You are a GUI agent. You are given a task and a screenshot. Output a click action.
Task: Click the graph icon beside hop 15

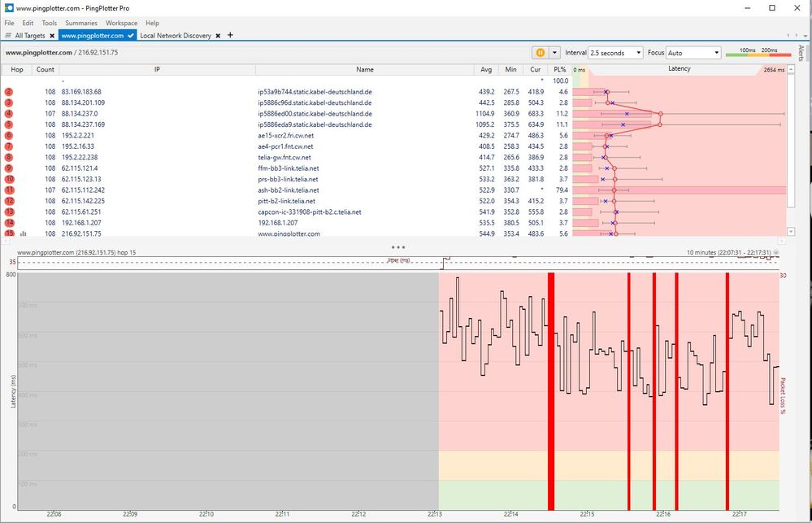[x=24, y=233]
